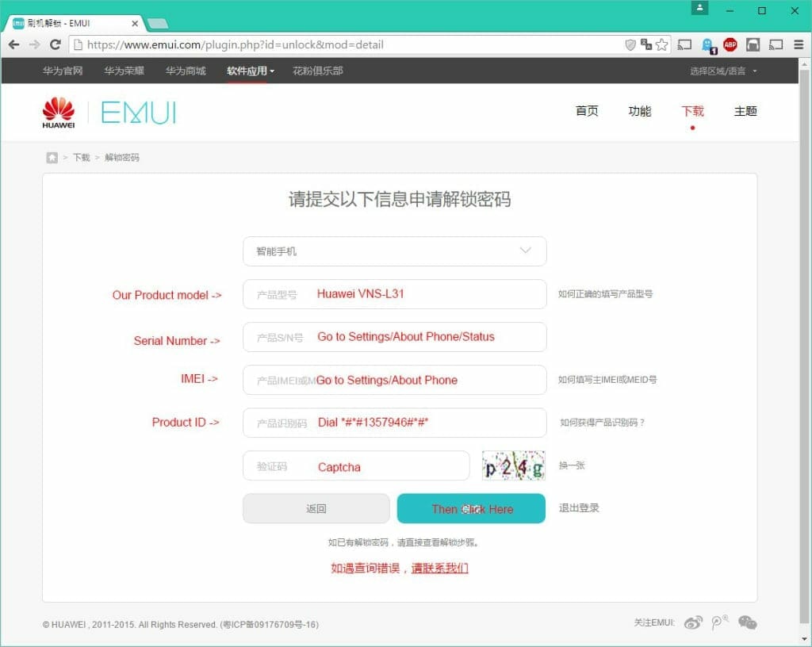Click the teal submit button
The image size is (812, 647).
(471, 509)
